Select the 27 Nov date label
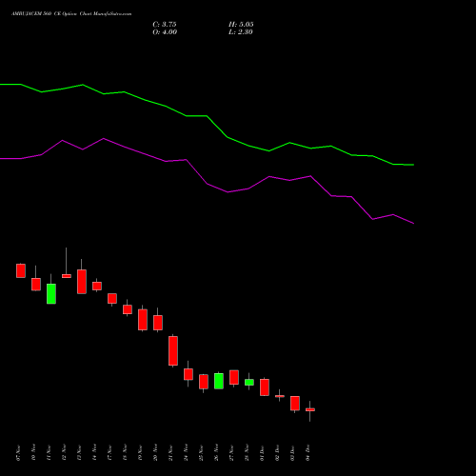This screenshot has width=476, height=476. pyautogui.click(x=231, y=452)
